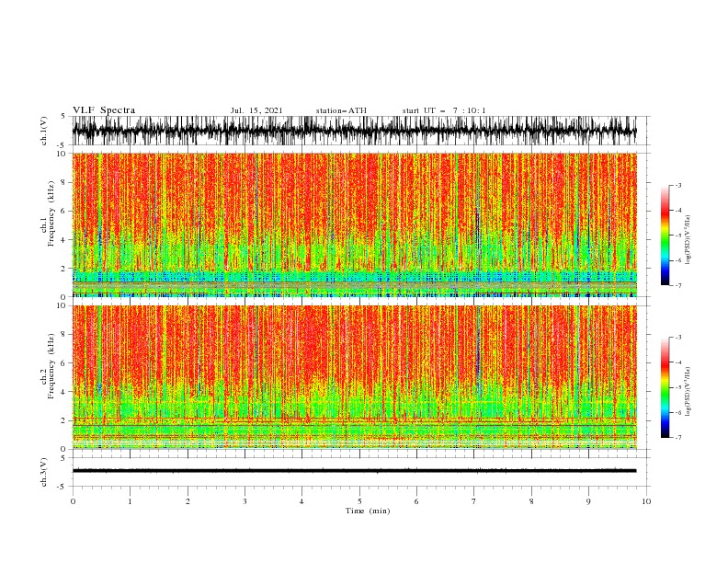Click the date 'Jul. 15, 2021'
Viewport: 728px width, 563px height.
tap(256, 110)
